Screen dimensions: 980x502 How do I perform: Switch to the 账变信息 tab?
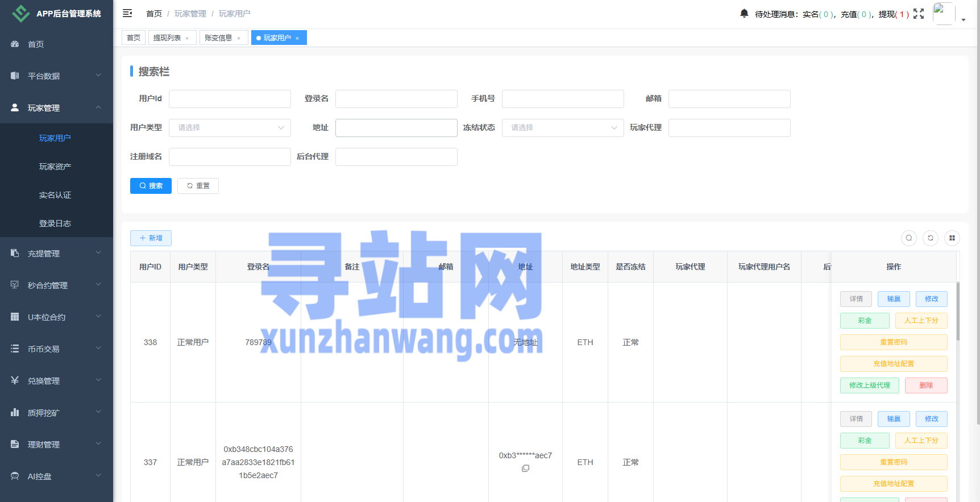point(218,38)
